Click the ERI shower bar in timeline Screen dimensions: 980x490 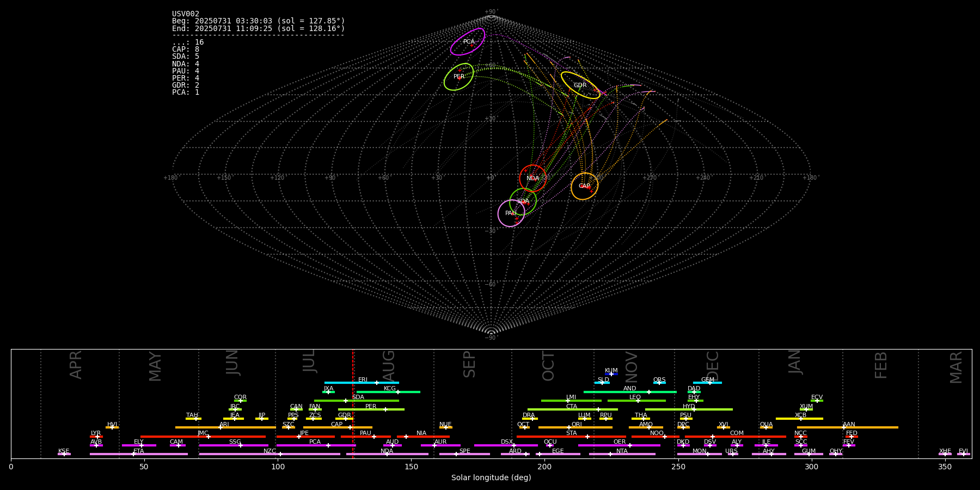point(362,383)
